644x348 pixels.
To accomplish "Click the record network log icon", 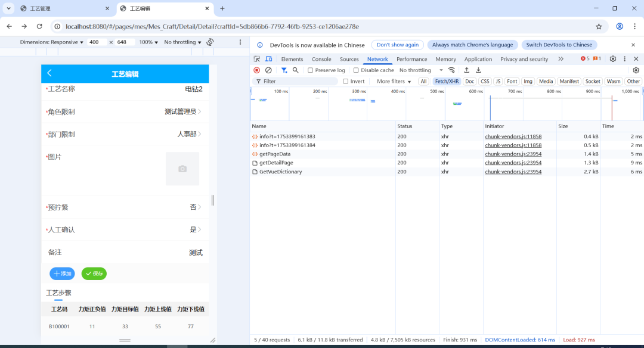I will [x=257, y=70].
